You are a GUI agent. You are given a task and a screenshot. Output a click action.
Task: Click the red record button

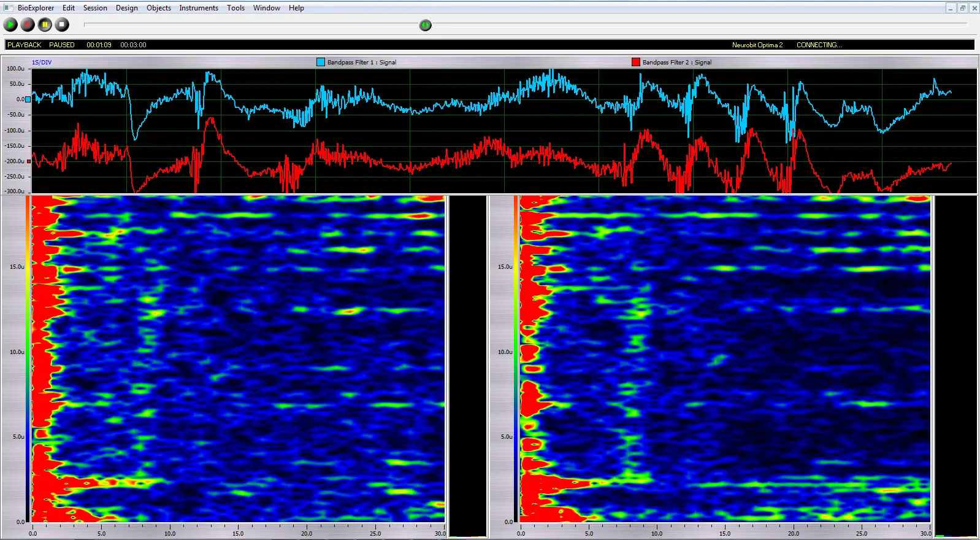tap(28, 25)
